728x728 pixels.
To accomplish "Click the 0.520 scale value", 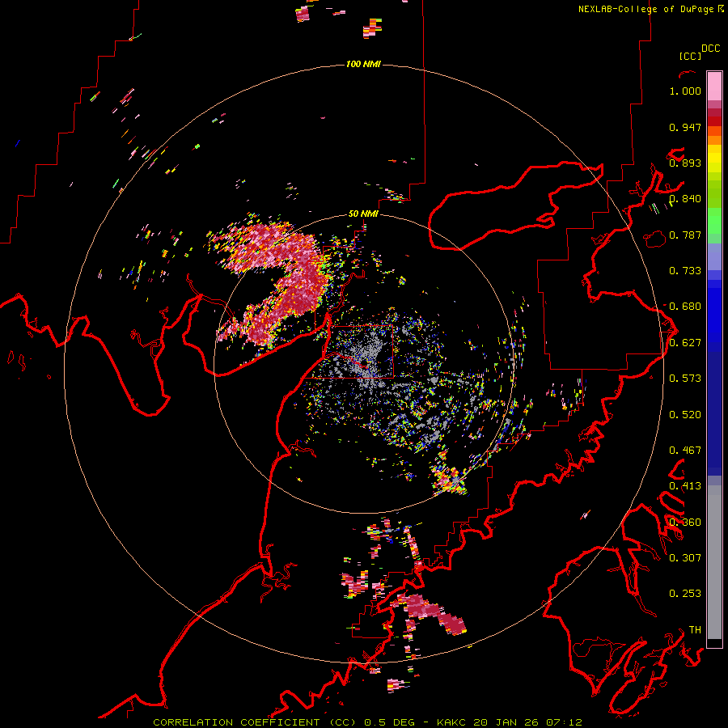I will point(685,415).
